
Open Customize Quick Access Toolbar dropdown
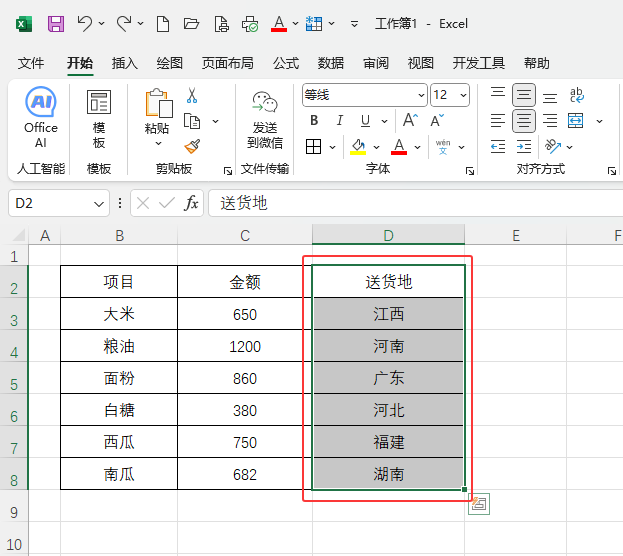pos(354,24)
